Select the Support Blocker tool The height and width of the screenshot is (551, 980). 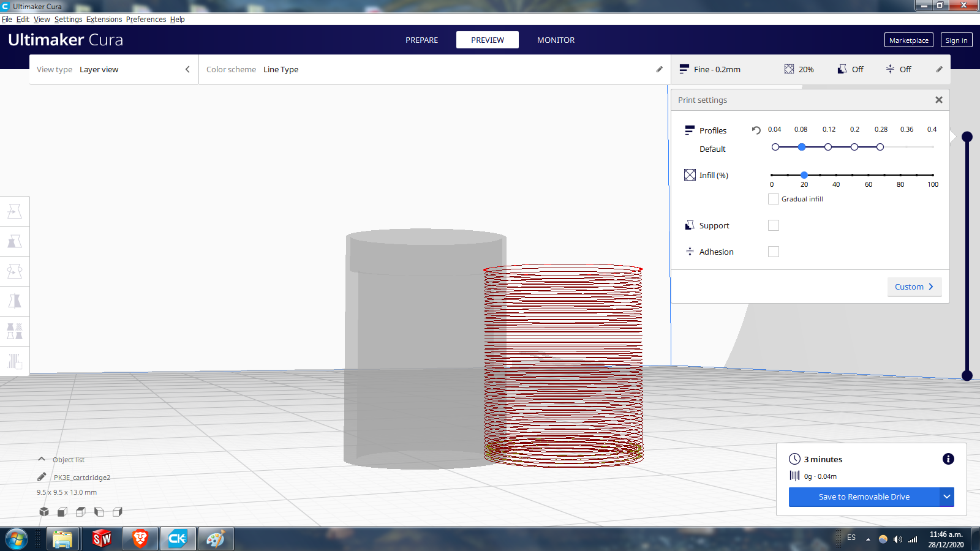[x=15, y=361]
